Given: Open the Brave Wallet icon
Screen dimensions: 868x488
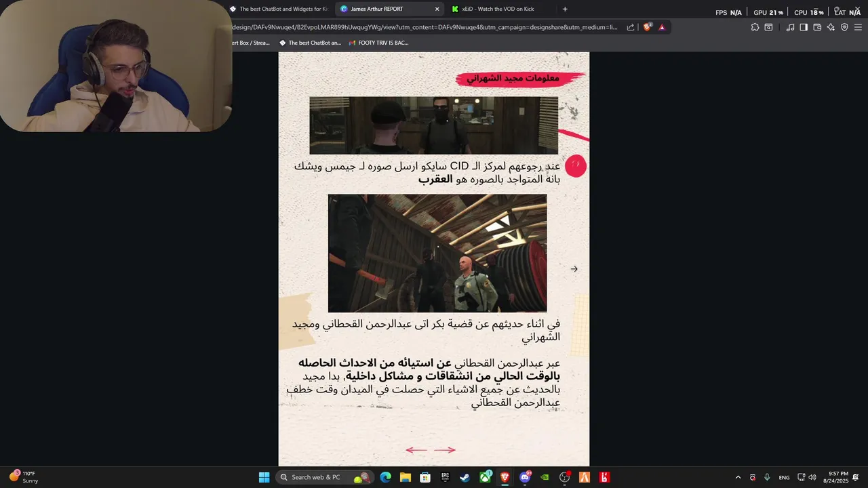Looking at the screenshot, I should tap(817, 27).
